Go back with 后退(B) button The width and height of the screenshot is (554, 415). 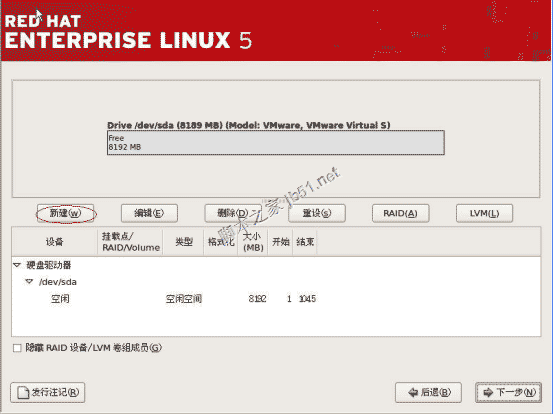click(x=428, y=392)
